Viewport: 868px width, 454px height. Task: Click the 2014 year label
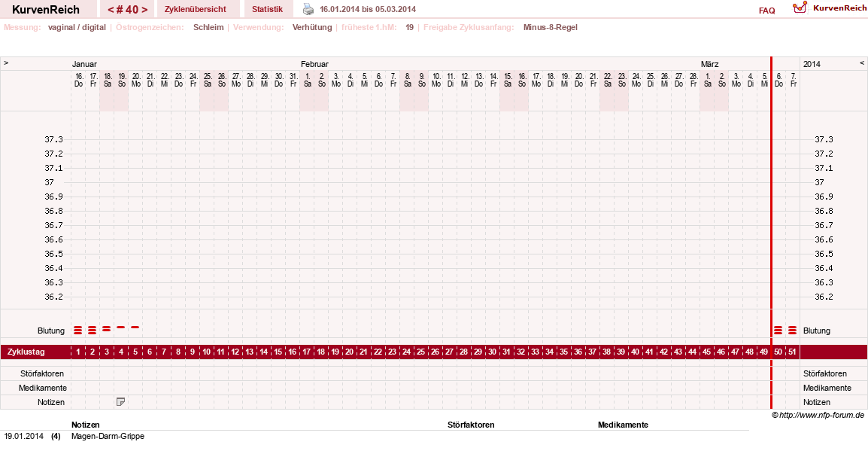812,64
